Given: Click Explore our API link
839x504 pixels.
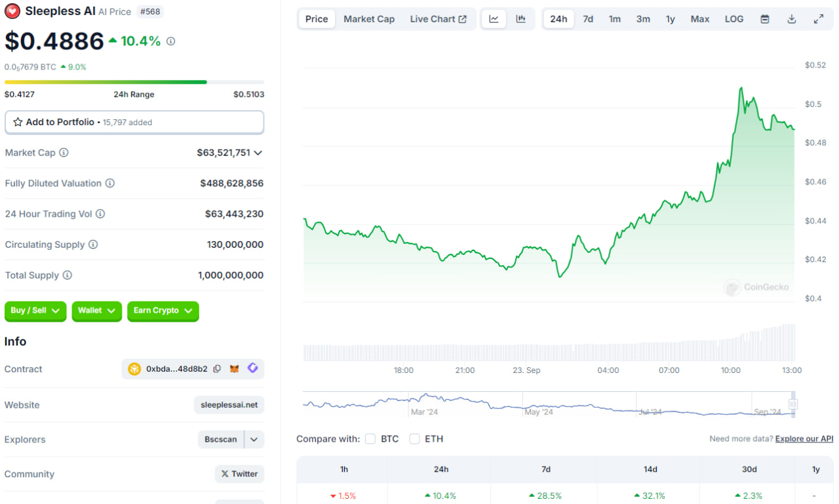Looking at the screenshot, I should (804, 438).
